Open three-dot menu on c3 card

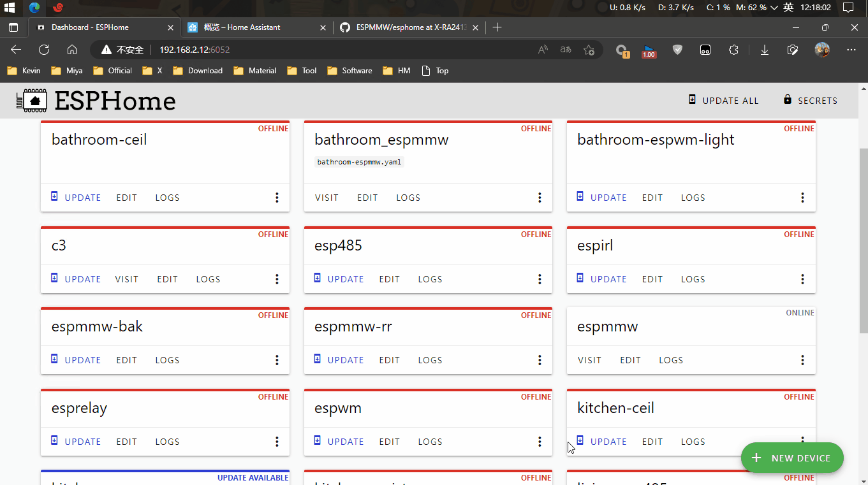[277, 279]
